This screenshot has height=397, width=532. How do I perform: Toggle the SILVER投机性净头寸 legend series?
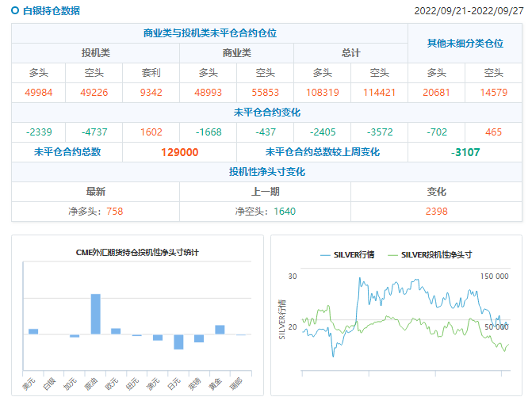[436, 254]
